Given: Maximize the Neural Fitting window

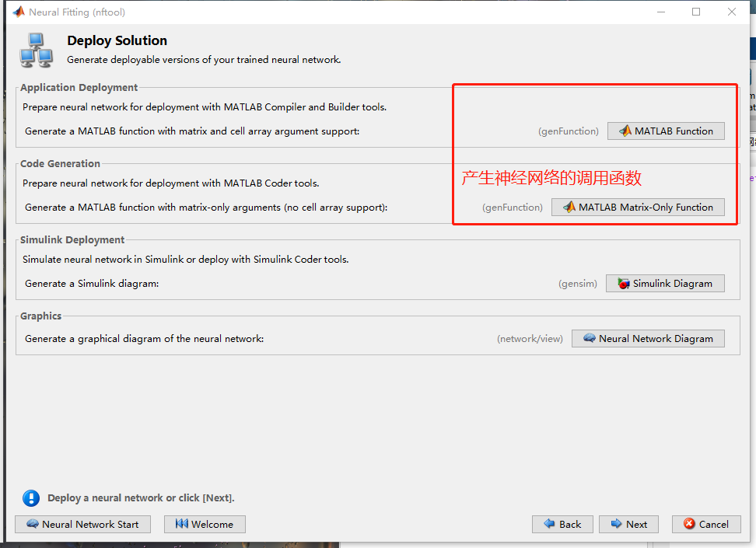Looking at the screenshot, I should pyautogui.click(x=696, y=12).
